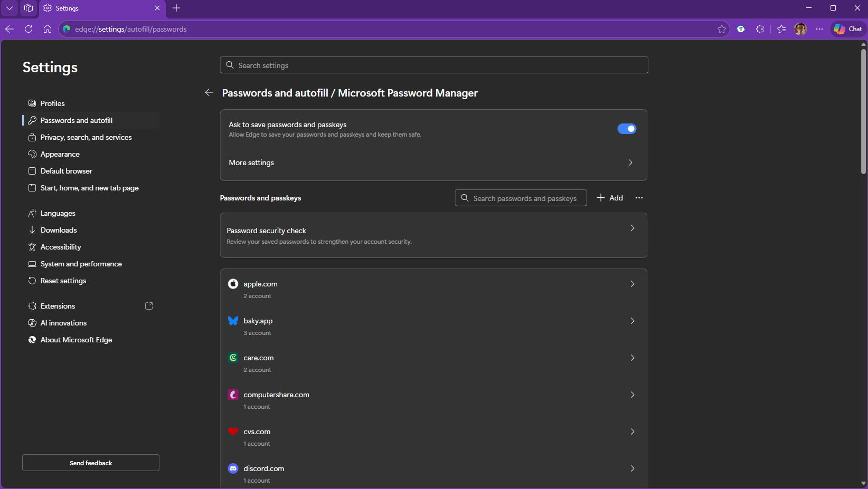Screen dimensions: 868x489
Task: Open Profiles in the settings sidebar
Action: coord(91,103)
